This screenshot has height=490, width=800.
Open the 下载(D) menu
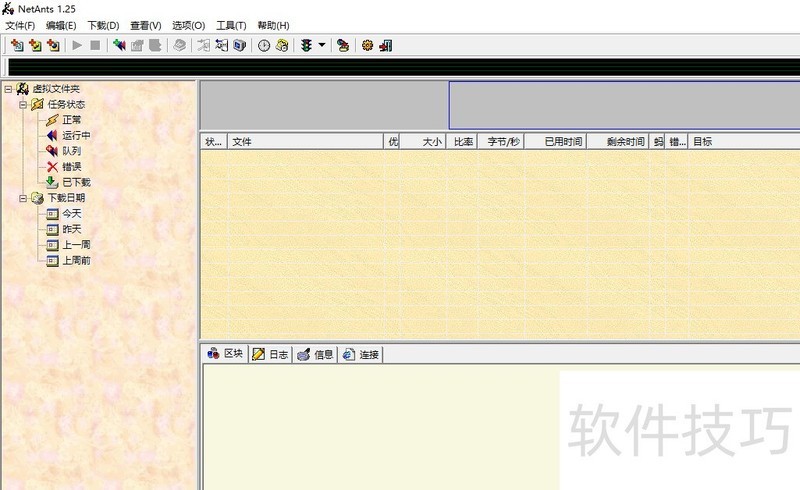coord(103,26)
